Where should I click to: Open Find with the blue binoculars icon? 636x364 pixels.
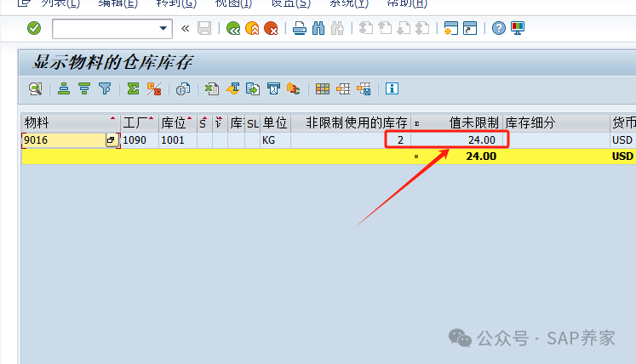[x=318, y=28]
